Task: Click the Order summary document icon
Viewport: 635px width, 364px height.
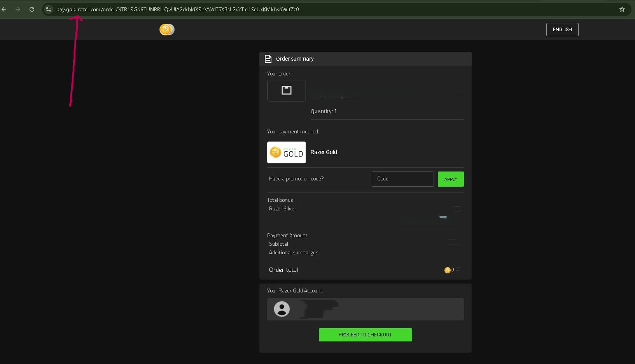Action: [268, 59]
